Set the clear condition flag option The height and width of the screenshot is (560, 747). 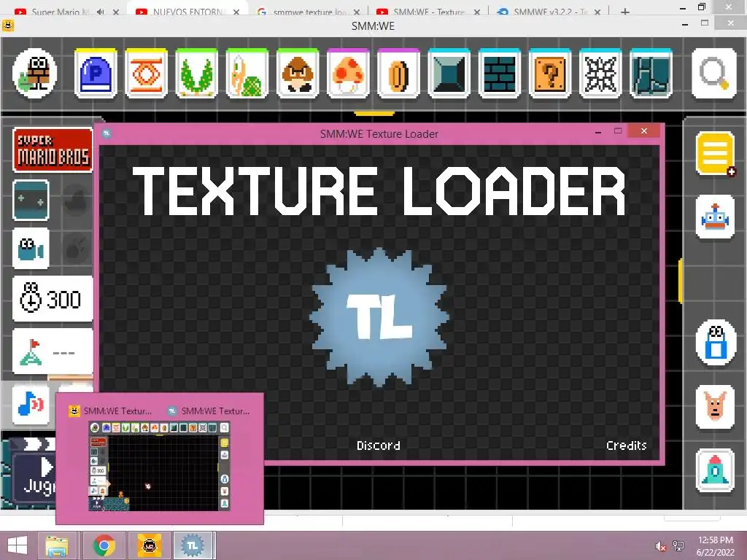coord(53,352)
